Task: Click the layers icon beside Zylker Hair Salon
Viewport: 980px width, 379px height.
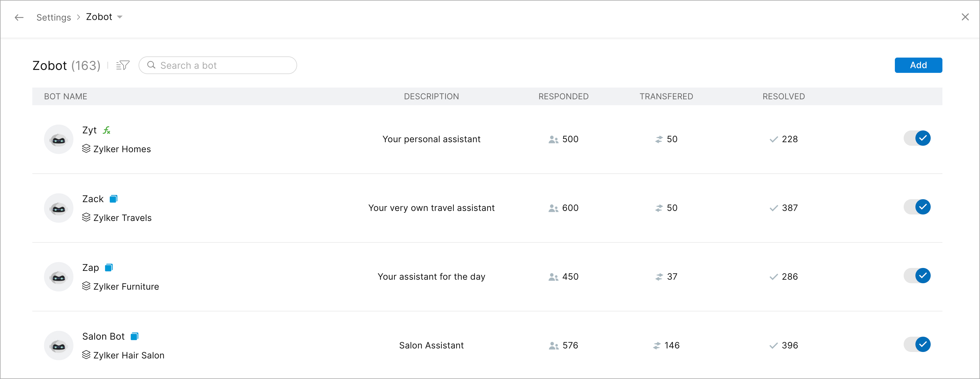Action: pyautogui.click(x=86, y=355)
